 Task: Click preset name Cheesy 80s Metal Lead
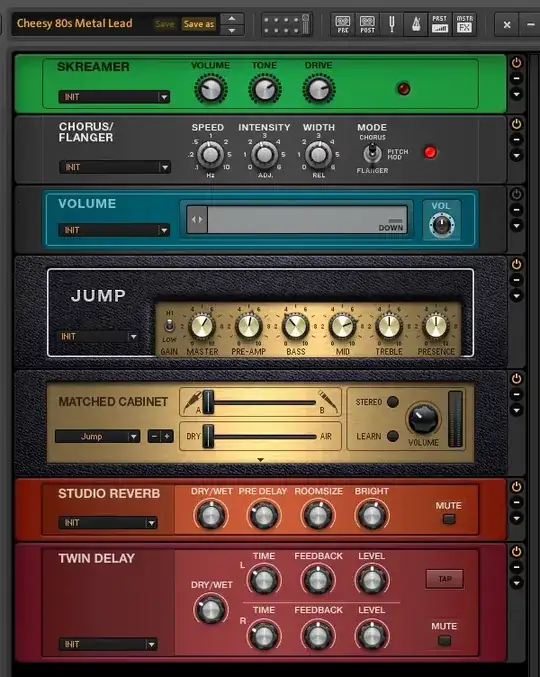coord(75,23)
